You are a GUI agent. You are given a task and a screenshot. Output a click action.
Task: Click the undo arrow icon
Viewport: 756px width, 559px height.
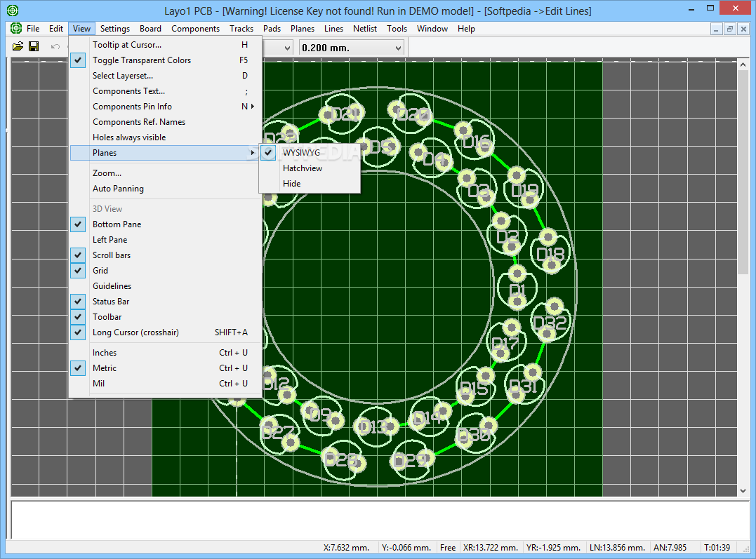pyautogui.click(x=55, y=47)
